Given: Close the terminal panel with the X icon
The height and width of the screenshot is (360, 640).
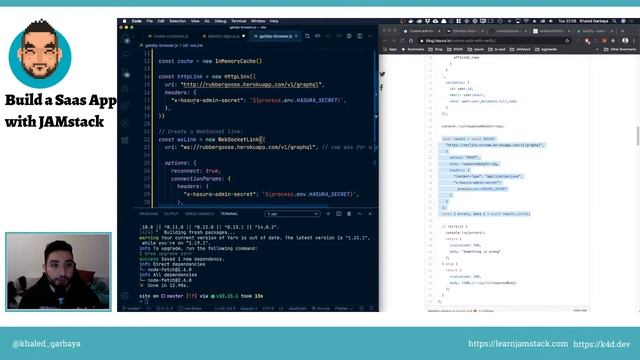Looking at the screenshot, I should tap(370, 214).
